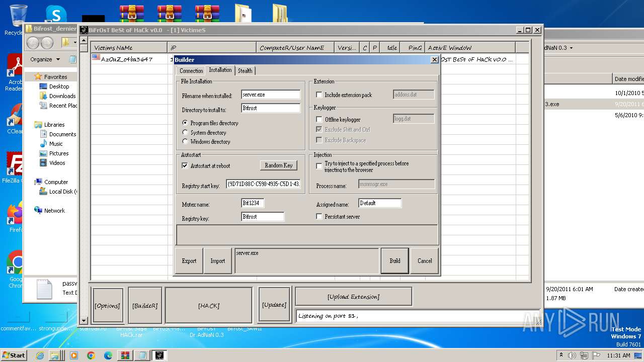This screenshot has height=362, width=644.
Task: Click the Assigned name input field
Action: (380, 203)
